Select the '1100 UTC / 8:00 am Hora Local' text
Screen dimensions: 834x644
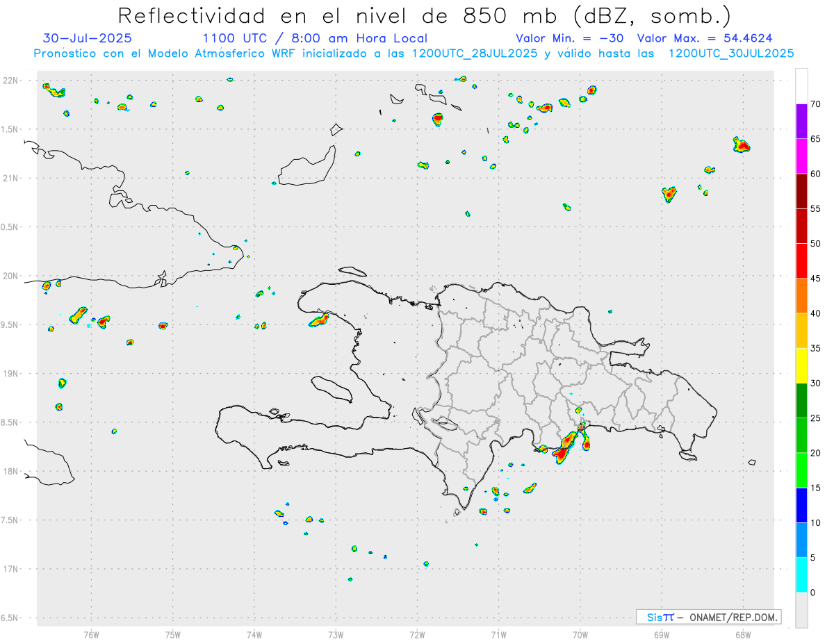pyautogui.click(x=315, y=38)
